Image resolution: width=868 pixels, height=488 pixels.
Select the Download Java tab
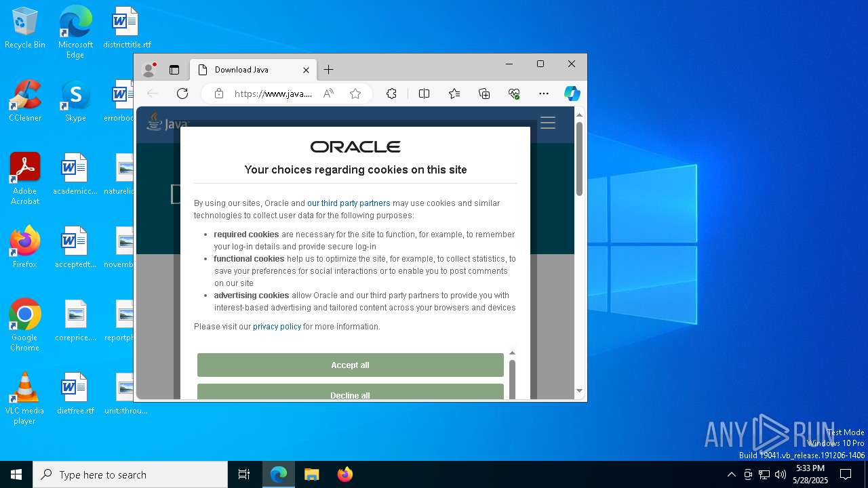254,70
